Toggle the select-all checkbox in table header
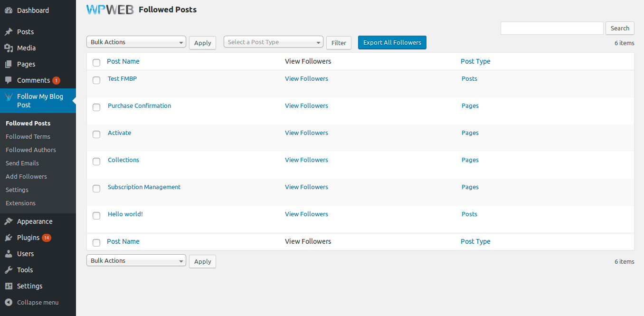 click(x=96, y=62)
